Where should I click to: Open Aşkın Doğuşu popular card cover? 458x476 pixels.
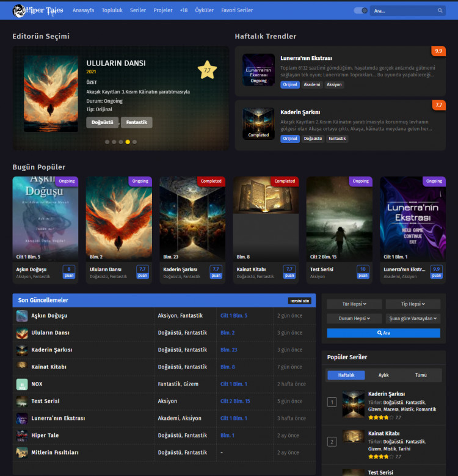pos(46,219)
